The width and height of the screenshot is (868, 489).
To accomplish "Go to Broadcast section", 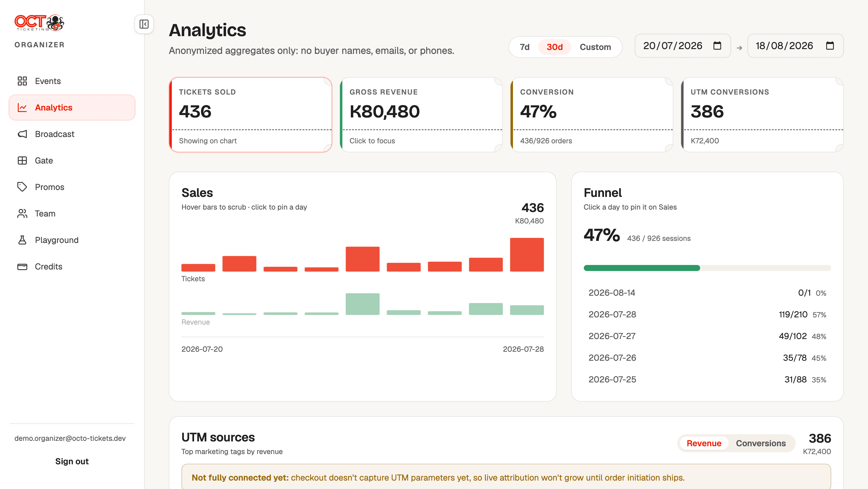I will pos(72,134).
